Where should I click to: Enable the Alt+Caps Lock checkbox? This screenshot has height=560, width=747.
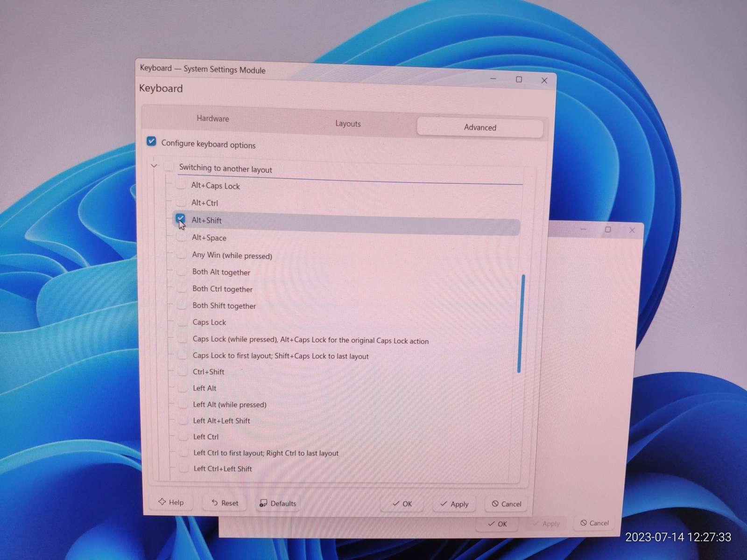[x=181, y=185]
